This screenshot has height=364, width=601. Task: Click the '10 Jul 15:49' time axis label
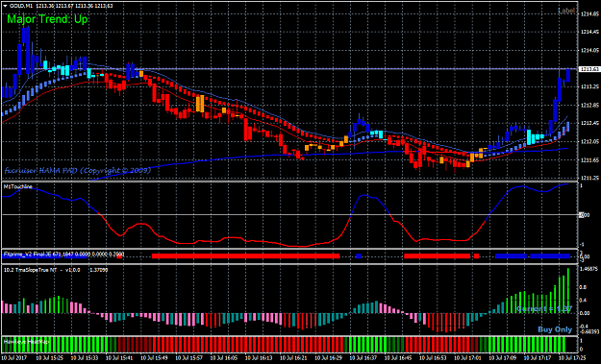tap(154, 358)
